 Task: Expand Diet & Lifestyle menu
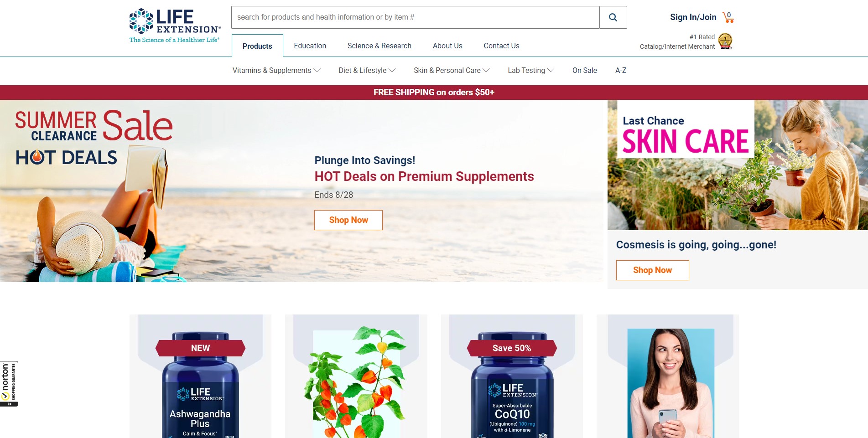(367, 70)
